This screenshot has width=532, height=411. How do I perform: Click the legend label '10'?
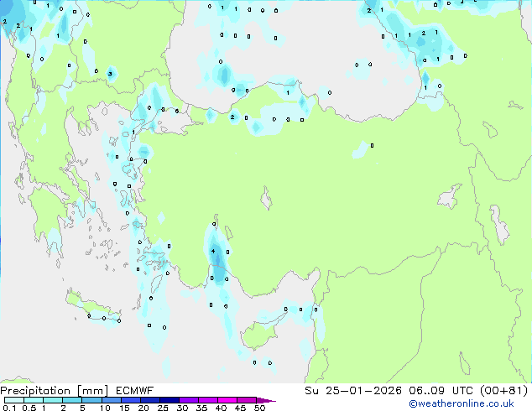[105, 408]
